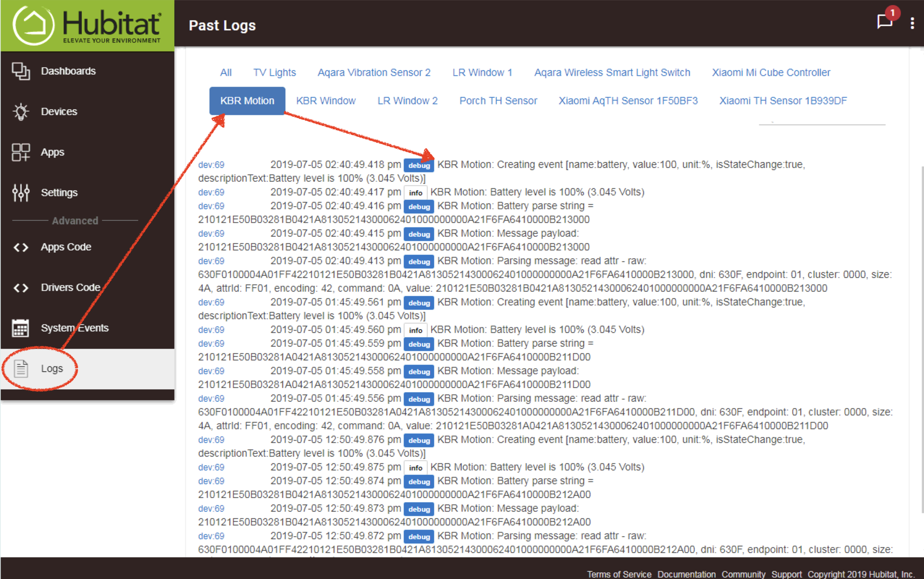
Task: Click info badge at 01:45:49.560 pm
Action: [x=415, y=330]
